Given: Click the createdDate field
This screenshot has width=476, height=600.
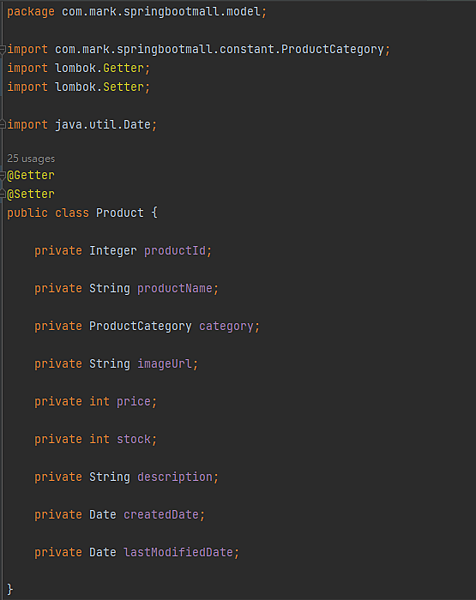Looking at the screenshot, I should click(161, 515).
